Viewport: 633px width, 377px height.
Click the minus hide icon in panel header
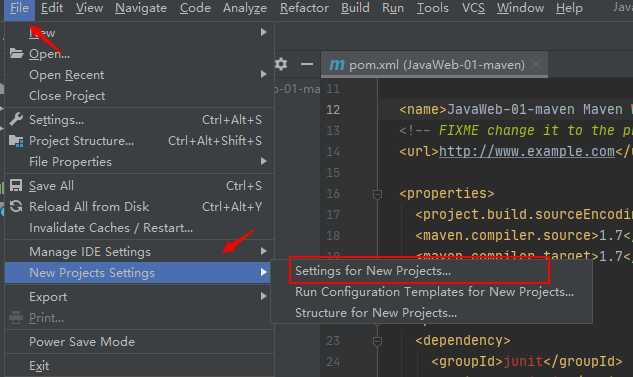[x=307, y=64]
